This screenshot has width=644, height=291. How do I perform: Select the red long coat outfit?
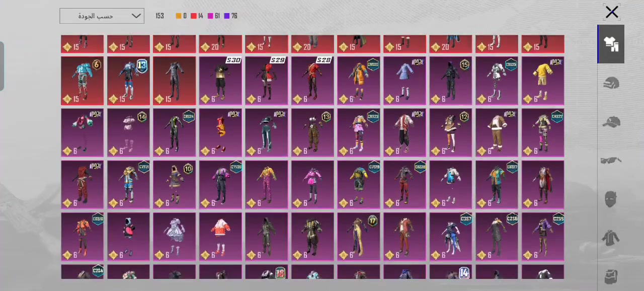405,237
